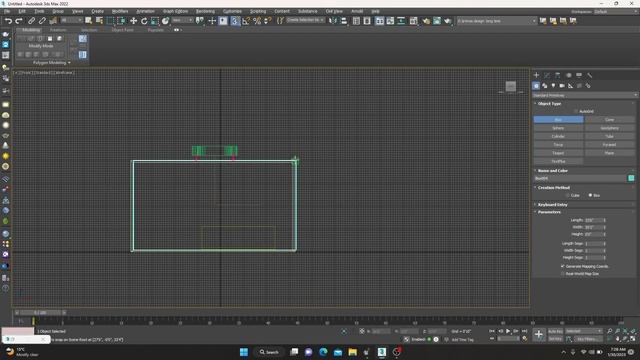Activate the Select and Place tool

(x=165, y=21)
